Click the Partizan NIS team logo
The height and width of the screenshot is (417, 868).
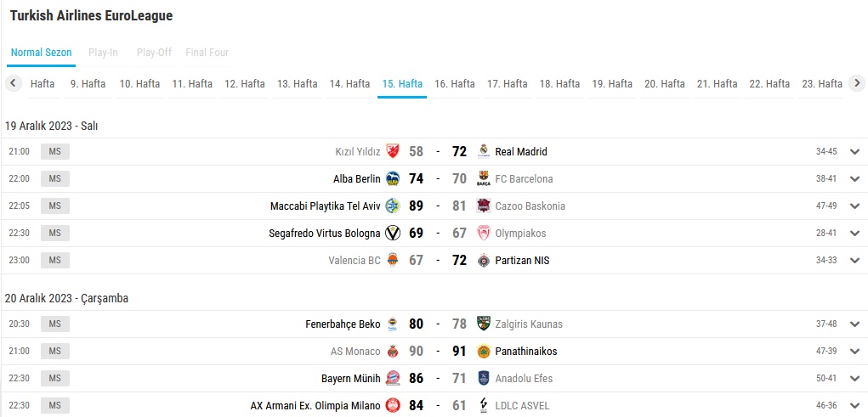pyautogui.click(x=484, y=261)
